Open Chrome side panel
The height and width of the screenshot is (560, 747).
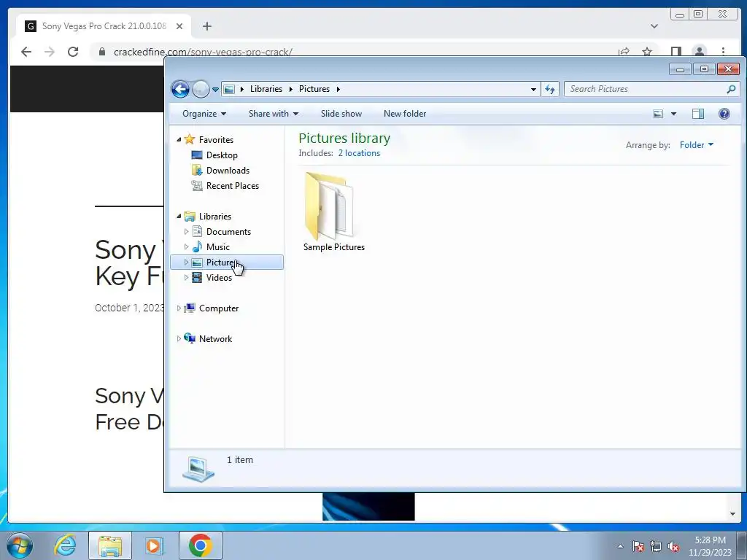[676, 52]
